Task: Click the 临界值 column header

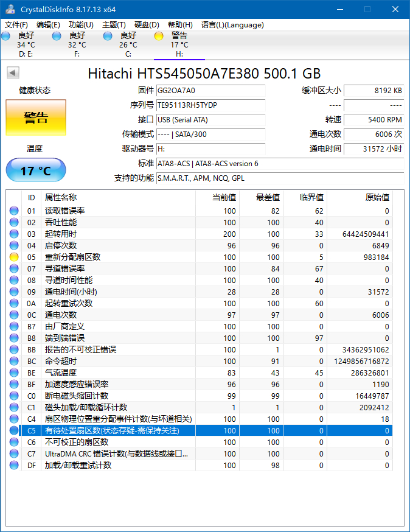Action: tap(305, 197)
